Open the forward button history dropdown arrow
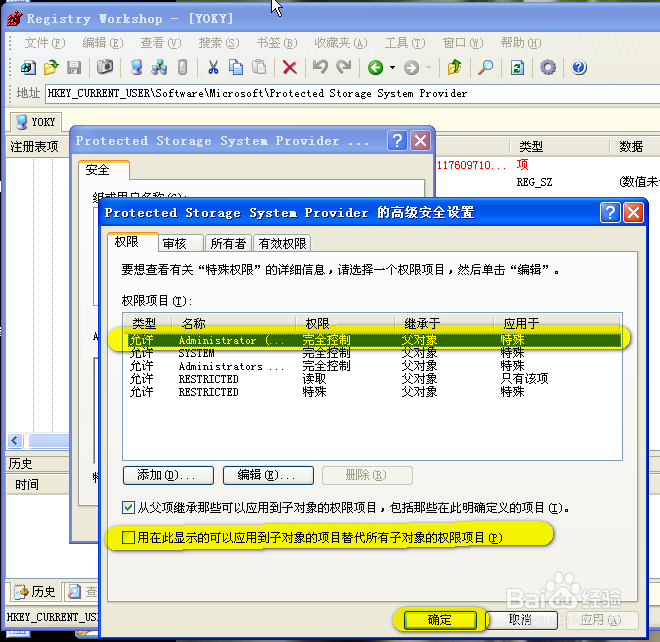The width and height of the screenshot is (660, 642). coord(428,67)
